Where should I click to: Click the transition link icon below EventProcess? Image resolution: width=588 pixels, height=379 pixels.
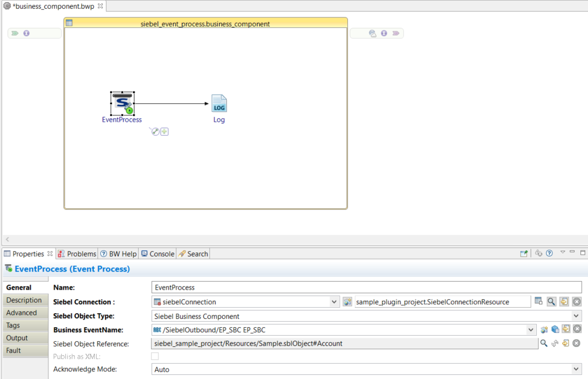point(155,132)
